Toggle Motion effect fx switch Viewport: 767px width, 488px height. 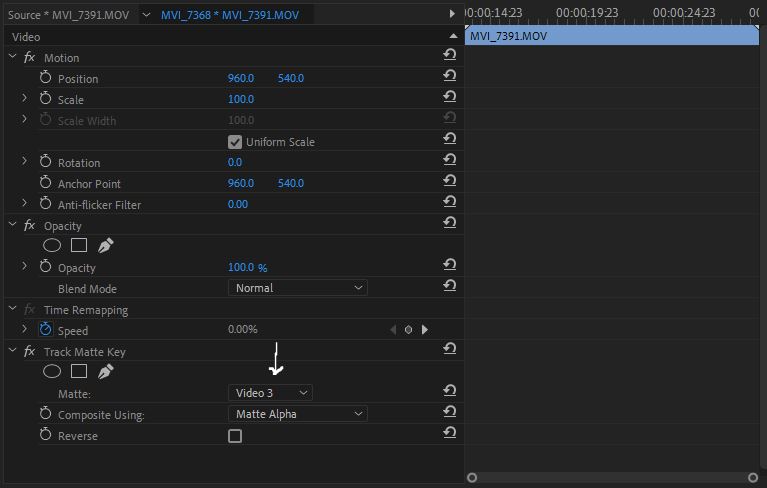[29, 57]
